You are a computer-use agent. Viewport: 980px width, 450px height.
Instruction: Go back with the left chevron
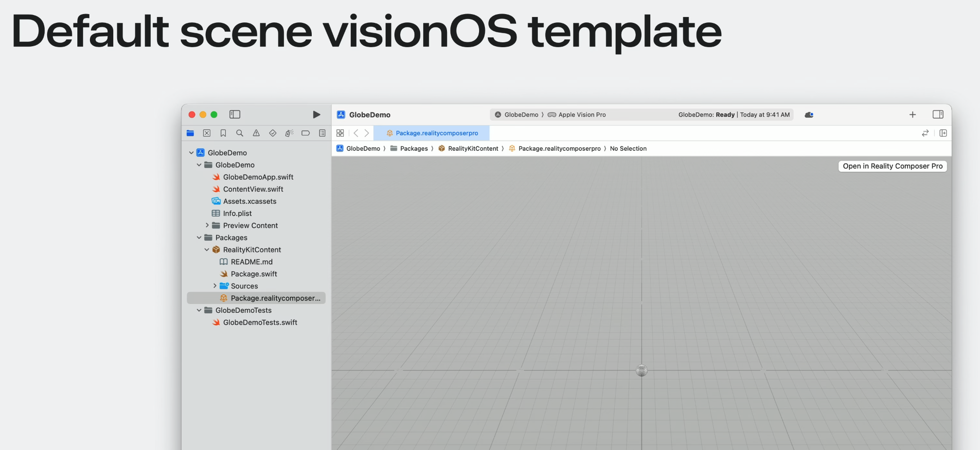coord(356,133)
